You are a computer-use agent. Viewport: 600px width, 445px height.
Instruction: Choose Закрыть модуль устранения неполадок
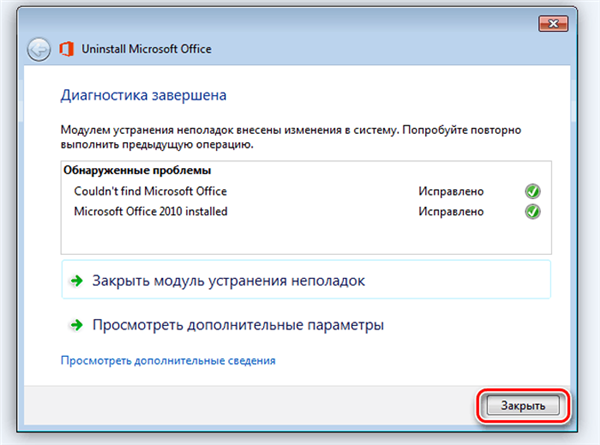(306, 280)
